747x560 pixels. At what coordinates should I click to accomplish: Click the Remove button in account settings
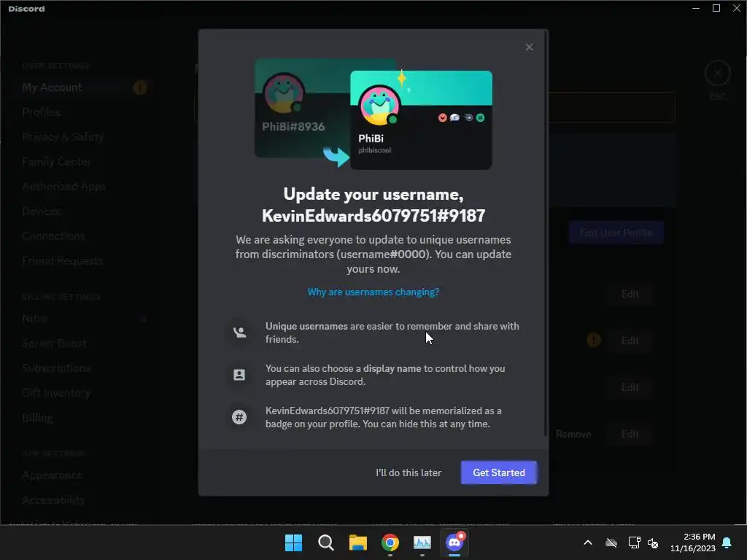point(573,434)
